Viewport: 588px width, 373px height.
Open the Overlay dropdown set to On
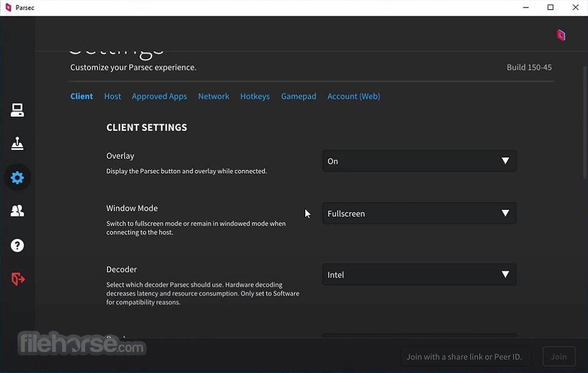pyautogui.click(x=419, y=161)
